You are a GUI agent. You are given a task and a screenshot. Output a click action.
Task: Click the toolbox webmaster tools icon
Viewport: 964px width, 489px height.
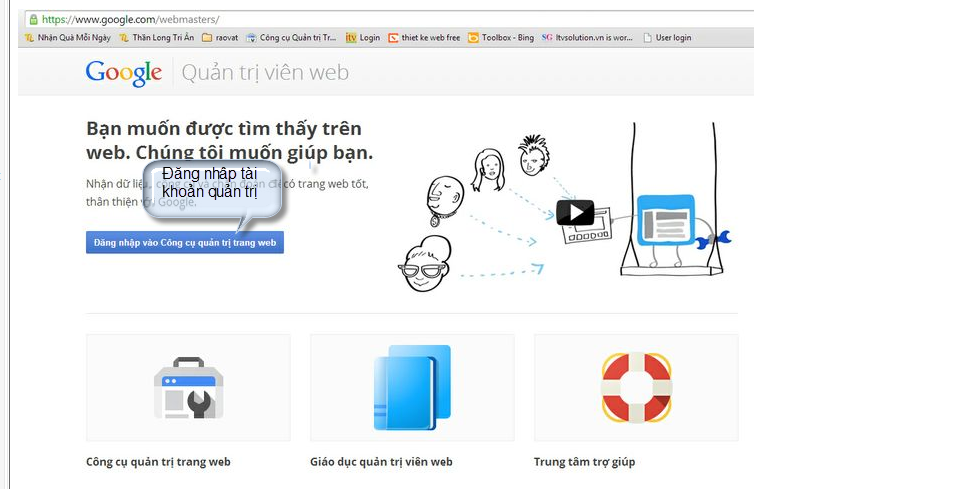[188, 388]
